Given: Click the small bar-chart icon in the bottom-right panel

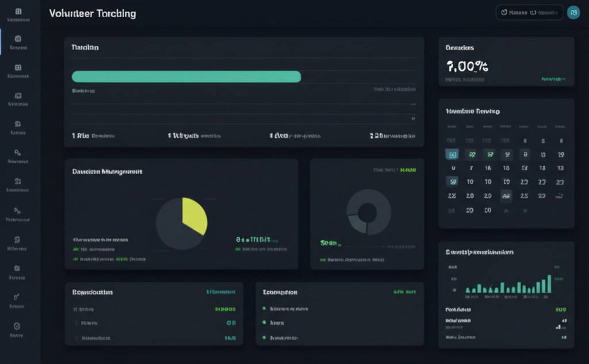Looking at the screenshot, I should [x=557, y=327].
